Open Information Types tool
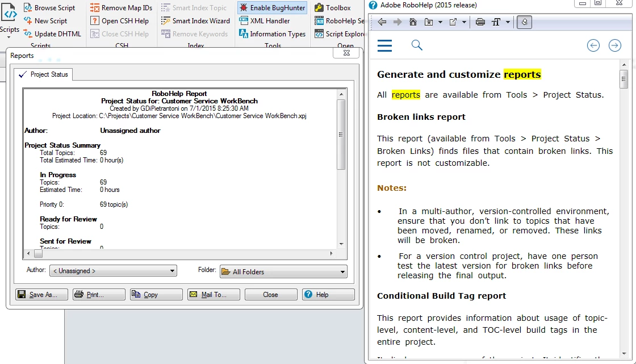The image size is (636, 364). click(272, 34)
